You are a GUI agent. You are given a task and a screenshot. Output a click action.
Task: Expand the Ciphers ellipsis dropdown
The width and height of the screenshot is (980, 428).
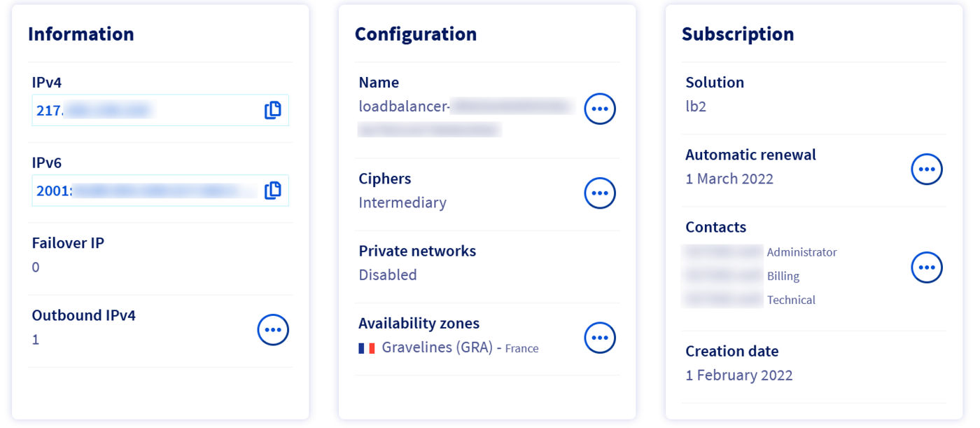(599, 193)
